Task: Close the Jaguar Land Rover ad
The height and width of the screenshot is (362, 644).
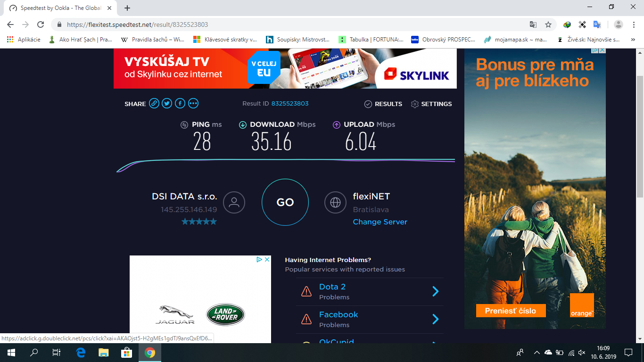Action: (x=267, y=259)
